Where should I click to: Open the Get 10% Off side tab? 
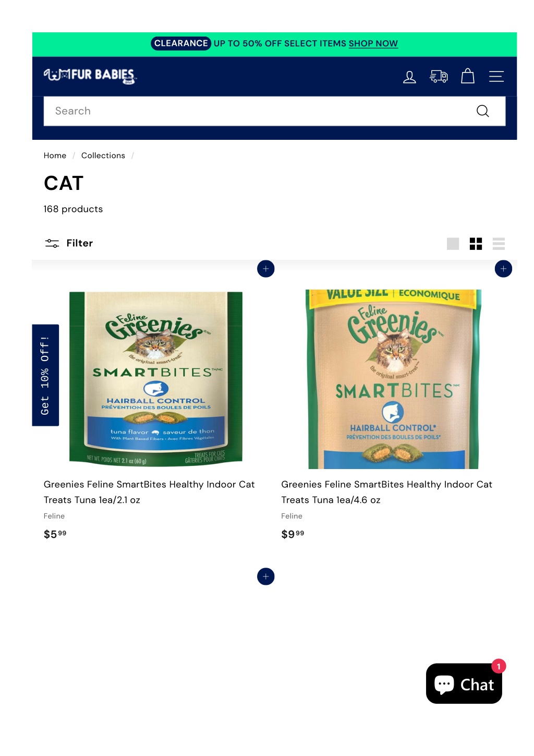click(45, 375)
